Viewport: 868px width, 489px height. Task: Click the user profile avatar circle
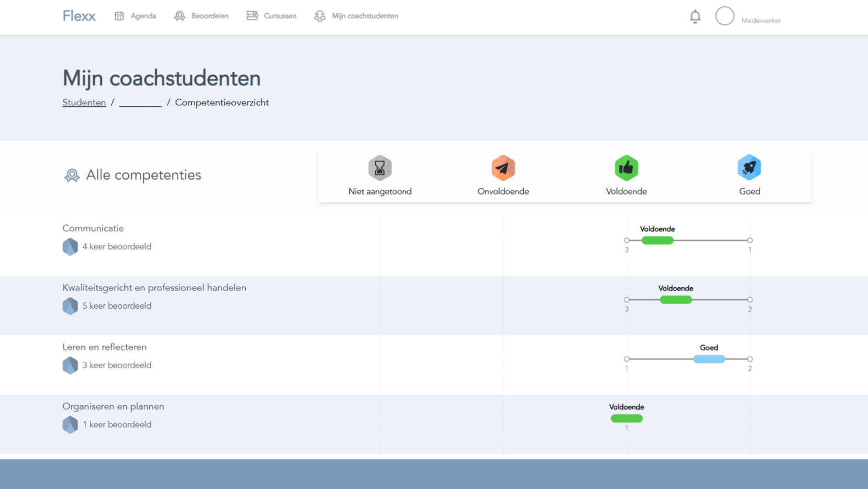click(725, 16)
